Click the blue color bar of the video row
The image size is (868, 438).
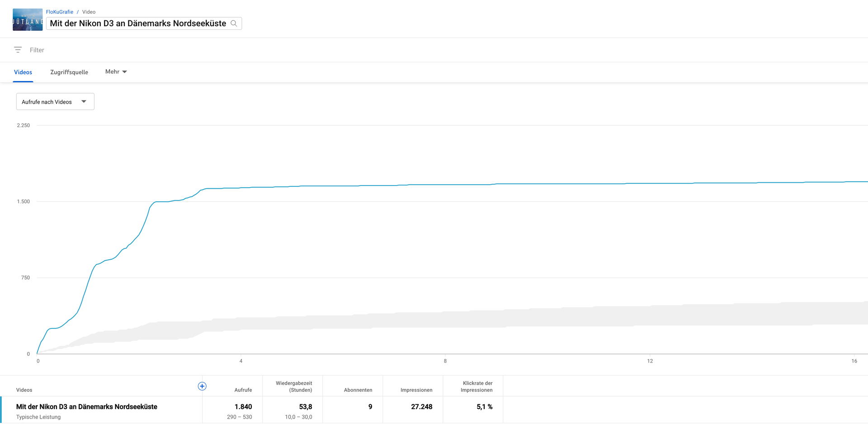(1, 410)
